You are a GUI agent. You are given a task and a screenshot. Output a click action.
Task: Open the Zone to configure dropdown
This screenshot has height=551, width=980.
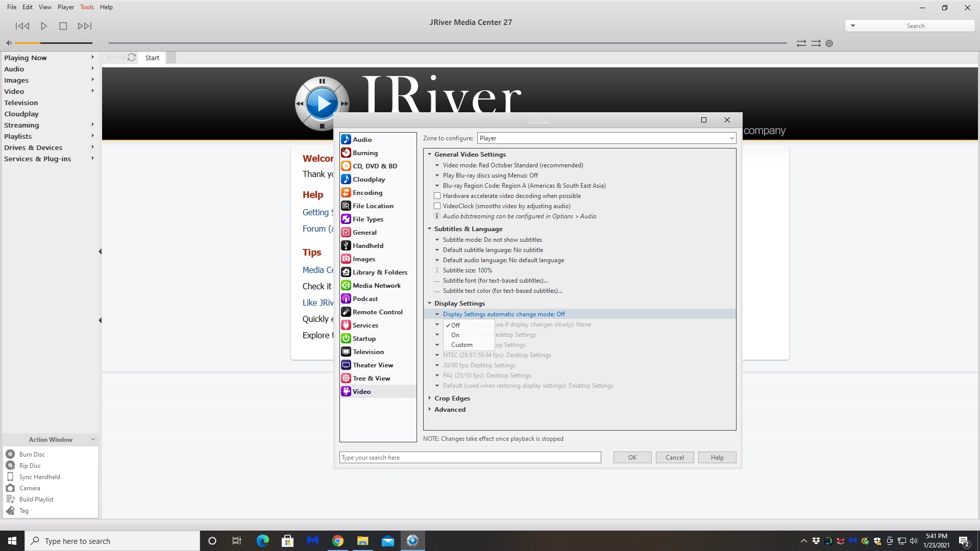(x=606, y=138)
